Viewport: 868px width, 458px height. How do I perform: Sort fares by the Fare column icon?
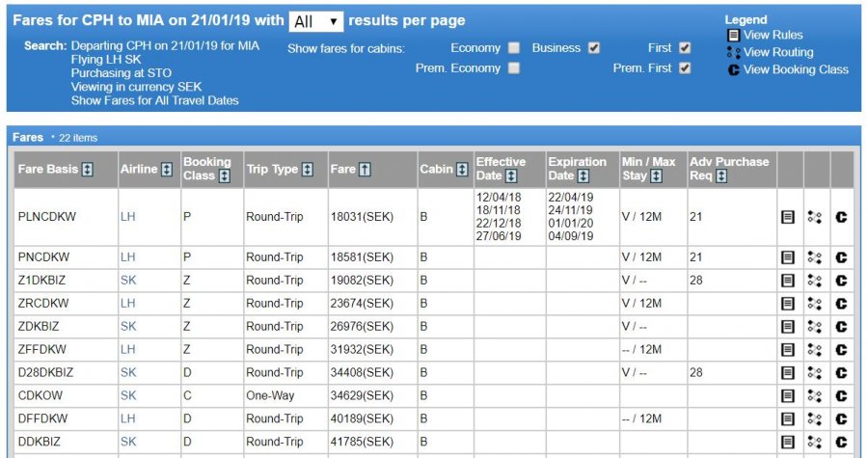point(365,170)
